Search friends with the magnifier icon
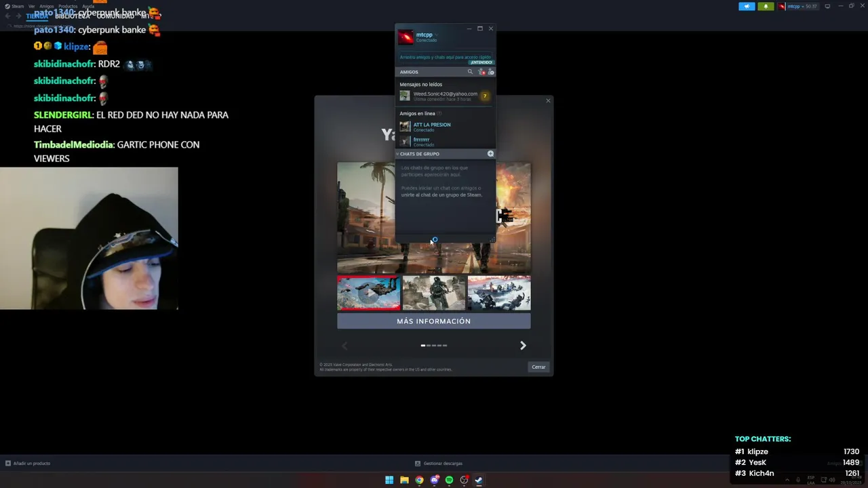The width and height of the screenshot is (868, 488). tap(470, 72)
